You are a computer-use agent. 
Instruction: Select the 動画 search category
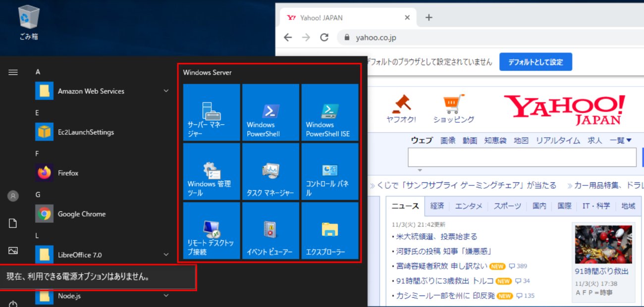[470, 141]
